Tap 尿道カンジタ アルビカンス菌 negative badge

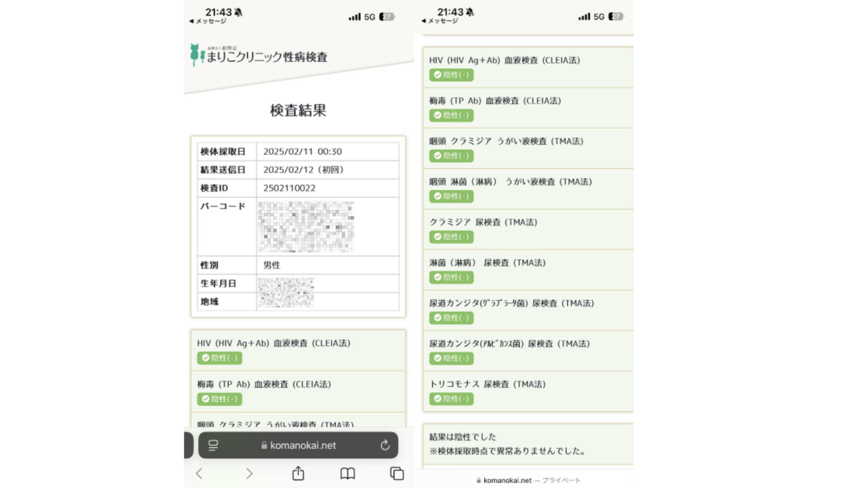coord(451,358)
